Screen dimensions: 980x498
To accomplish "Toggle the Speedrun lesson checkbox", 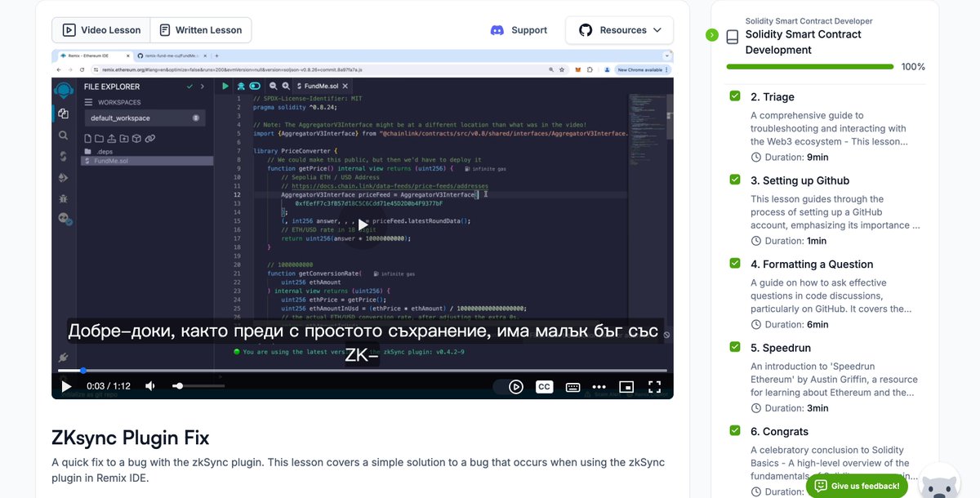I will (735, 347).
